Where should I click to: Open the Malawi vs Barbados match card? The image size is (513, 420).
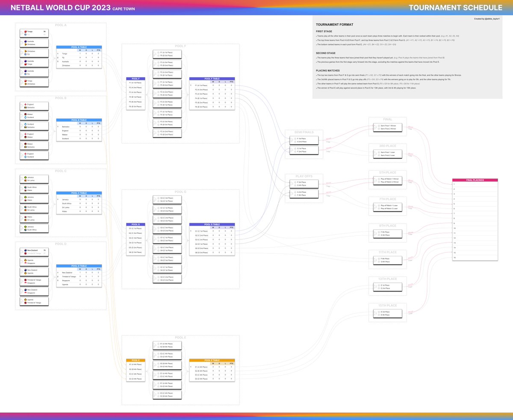(34, 145)
